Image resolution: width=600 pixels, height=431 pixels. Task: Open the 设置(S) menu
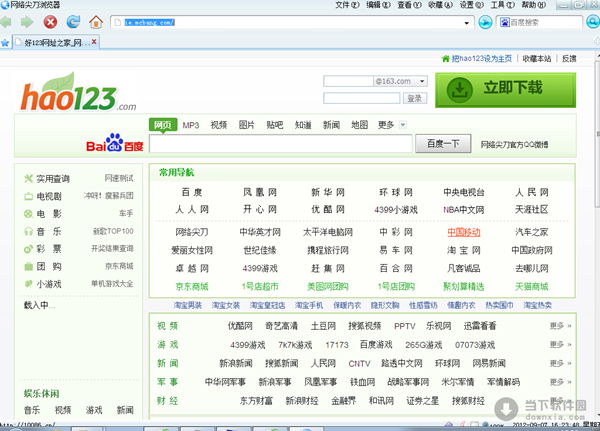click(x=471, y=5)
